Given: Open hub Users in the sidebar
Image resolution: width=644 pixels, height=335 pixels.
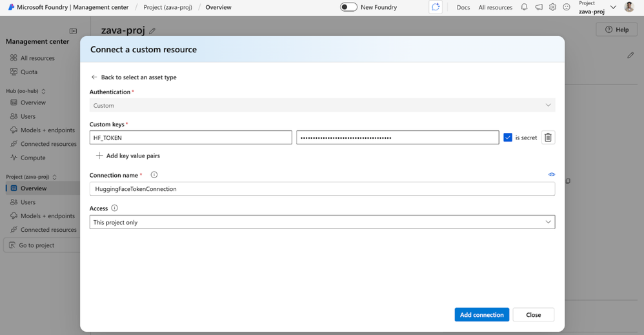Looking at the screenshot, I should 28,116.
